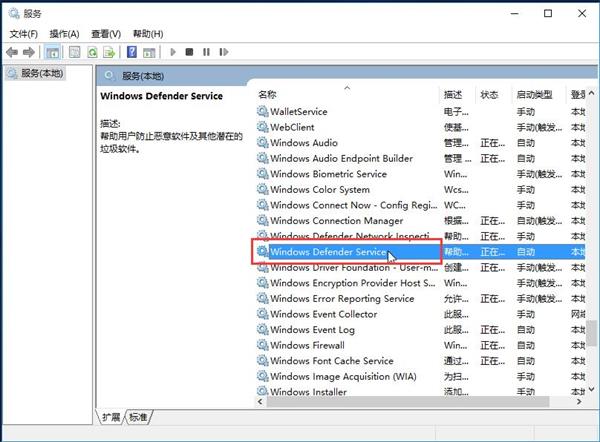Select Windows Connect Now - Config Regi service
The width and height of the screenshot is (600, 442).
[354, 205]
